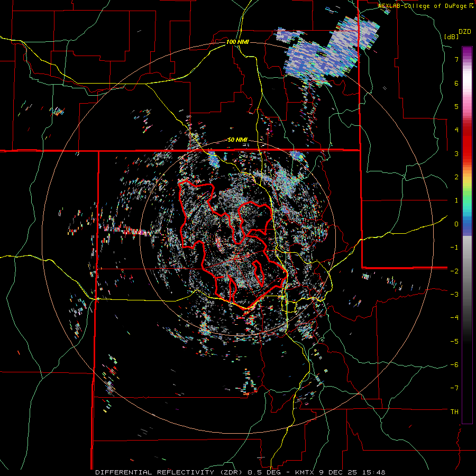Image resolution: width=476 pixels, height=476 pixels.
Task: Click the -5 value on the color scale
Action: tap(454, 341)
